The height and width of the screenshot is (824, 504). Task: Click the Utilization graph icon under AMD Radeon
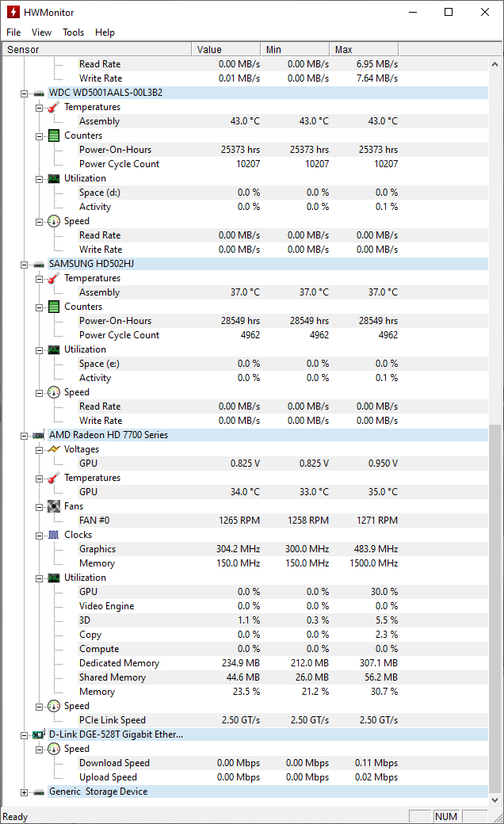(x=53, y=578)
